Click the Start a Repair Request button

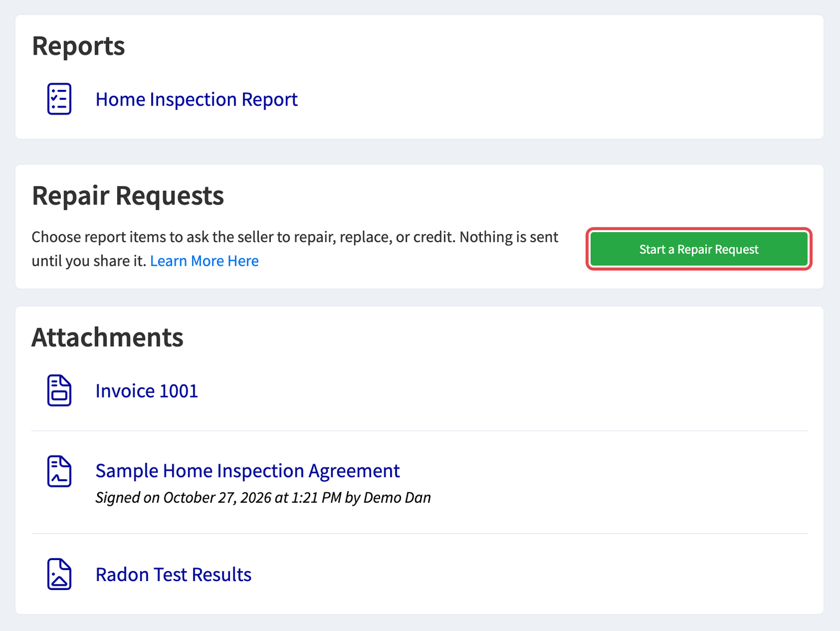click(699, 249)
